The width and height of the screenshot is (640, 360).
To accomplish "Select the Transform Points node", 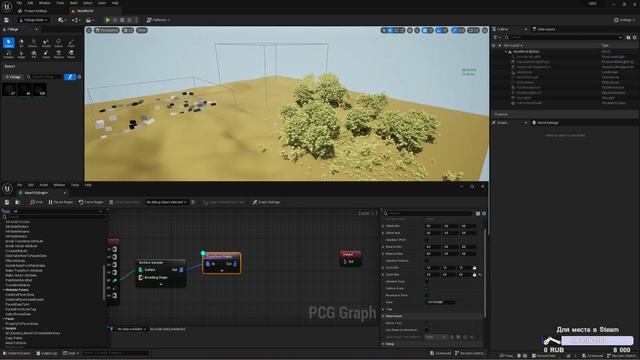I will click(222, 263).
